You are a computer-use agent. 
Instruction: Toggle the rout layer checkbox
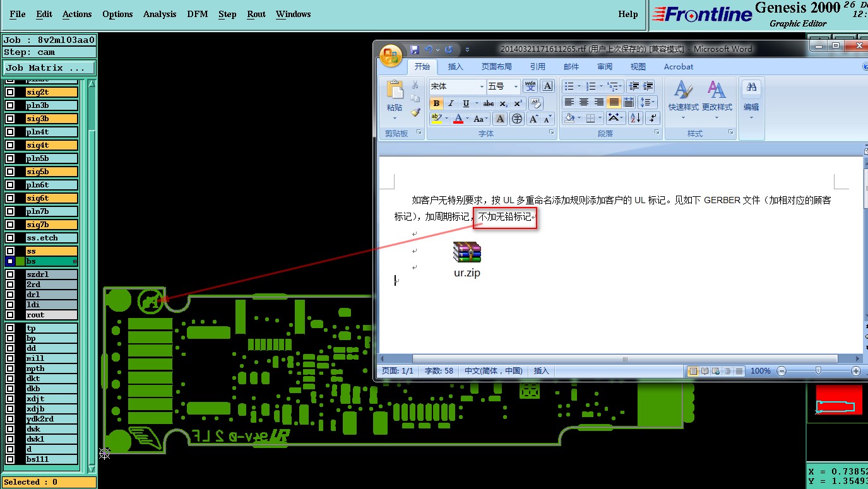coord(10,315)
